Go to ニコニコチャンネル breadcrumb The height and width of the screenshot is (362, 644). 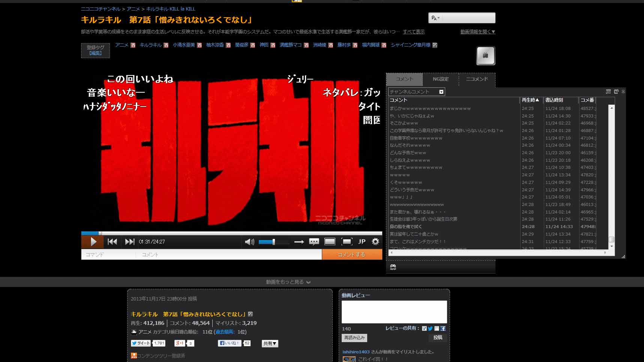101,9
